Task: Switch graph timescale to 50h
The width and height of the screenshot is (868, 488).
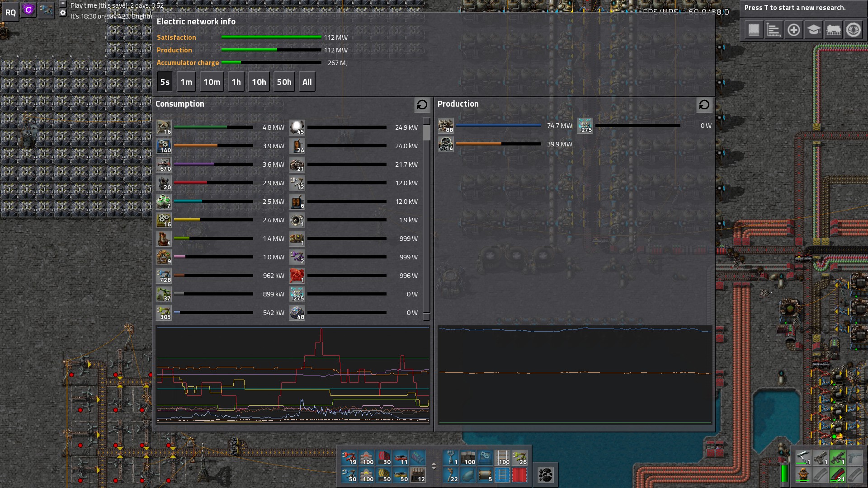Action: tap(284, 82)
